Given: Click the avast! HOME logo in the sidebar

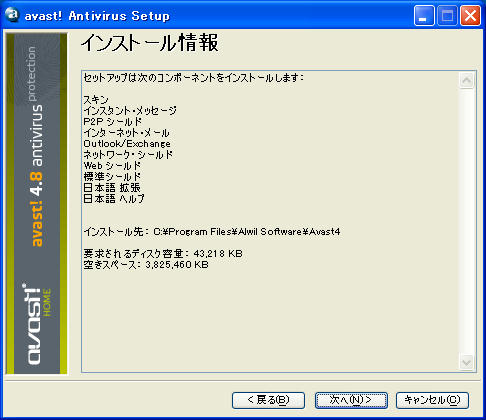Looking at the screenshot, I should pos(38,324).
